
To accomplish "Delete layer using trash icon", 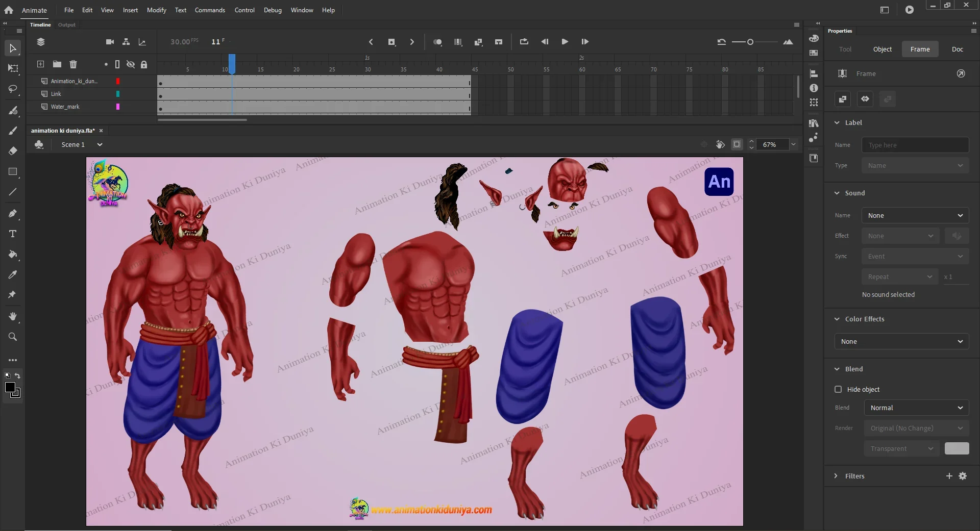I will click(x=73, y=64).
